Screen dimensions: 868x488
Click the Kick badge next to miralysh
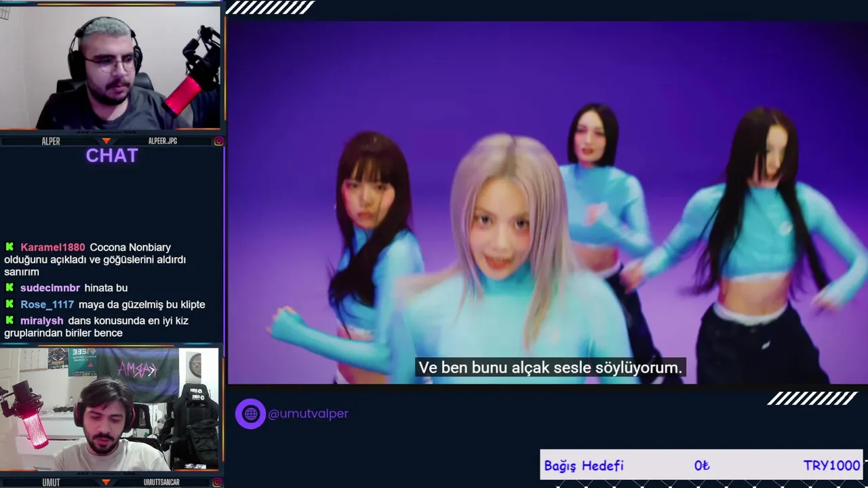click(9, 321)
